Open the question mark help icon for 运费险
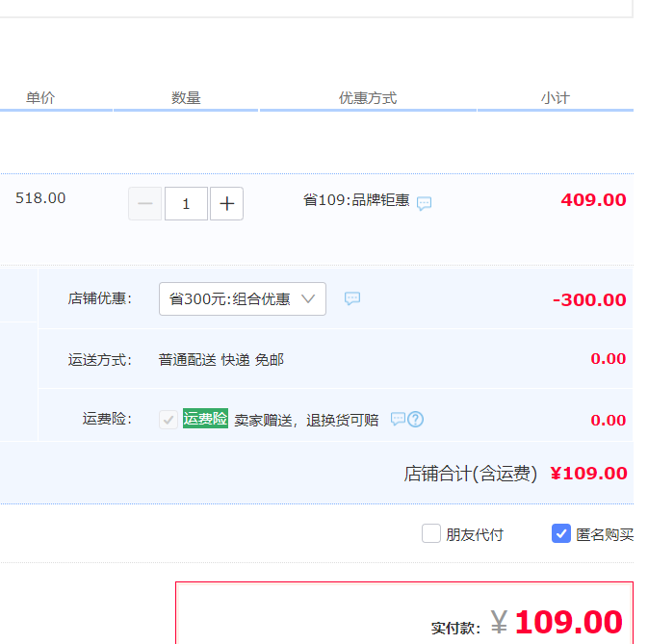 coord(416,420)
